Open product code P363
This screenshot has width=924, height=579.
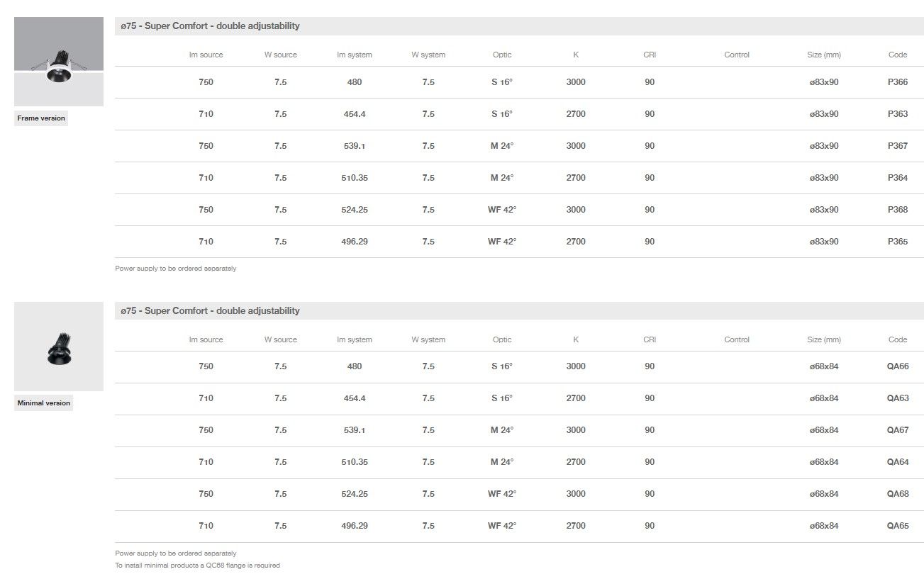(897, 114)
